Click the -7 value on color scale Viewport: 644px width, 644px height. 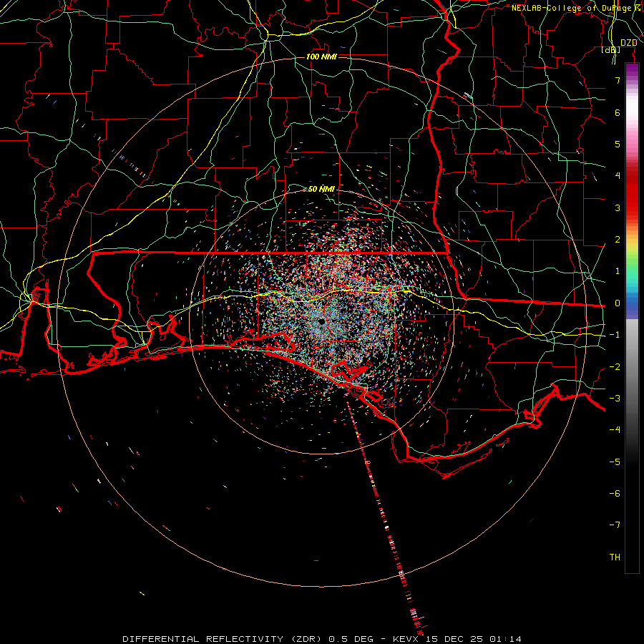615,525
